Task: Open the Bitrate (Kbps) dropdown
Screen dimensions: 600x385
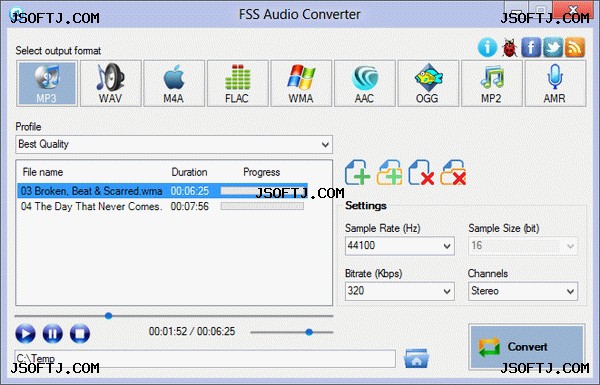Action: pyautogui.click(x=399, y=291)
